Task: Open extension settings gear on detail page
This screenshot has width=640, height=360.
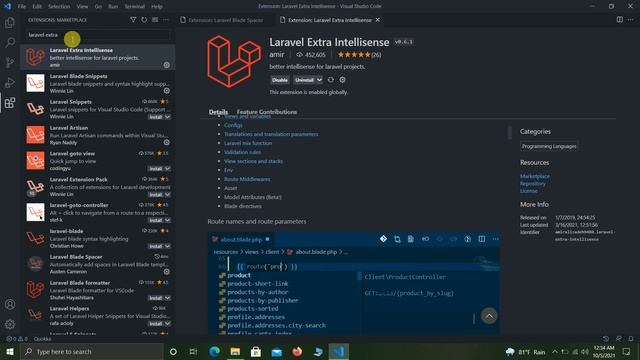Action: pos(342,80)
